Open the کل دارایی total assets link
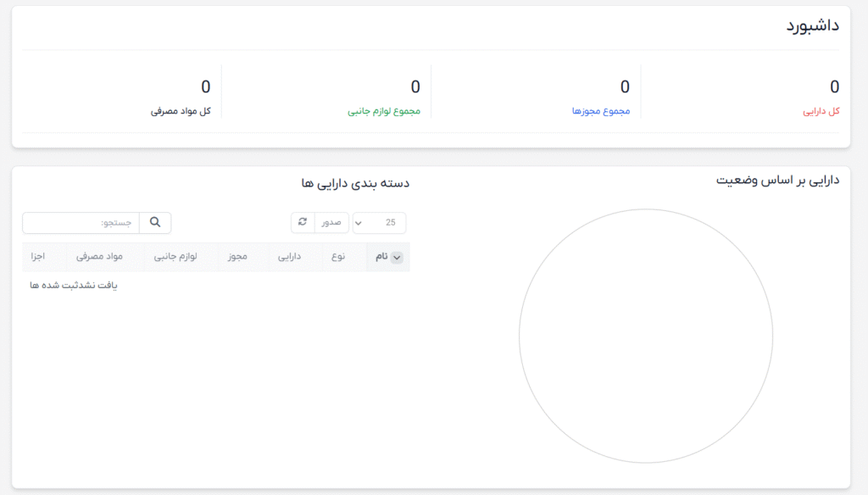 pos(821,111)
